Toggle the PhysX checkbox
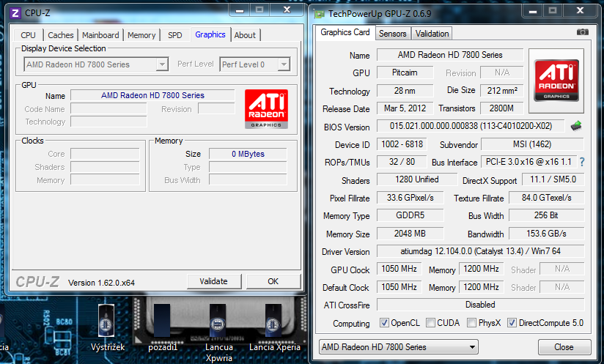The image size is (604, 364). (x=471, y=323)
